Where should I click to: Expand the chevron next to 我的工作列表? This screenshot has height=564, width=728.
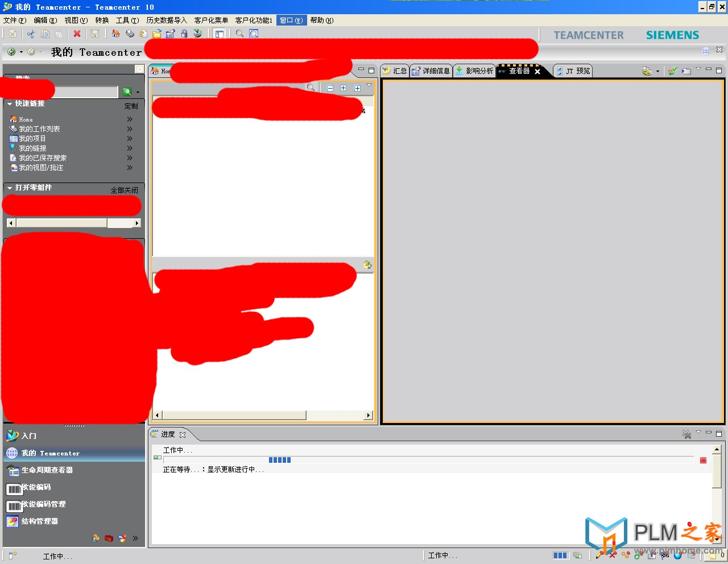(130, 129)
